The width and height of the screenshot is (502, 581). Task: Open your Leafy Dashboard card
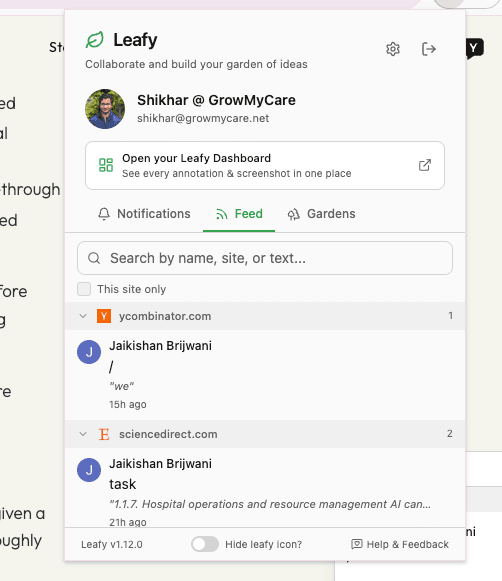(x=265, y=166)
